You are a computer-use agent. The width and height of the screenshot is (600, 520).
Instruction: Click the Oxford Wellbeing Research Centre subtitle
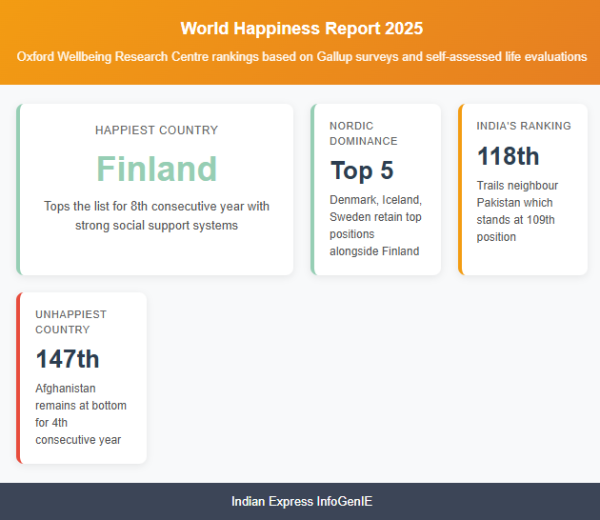[301, 57]
